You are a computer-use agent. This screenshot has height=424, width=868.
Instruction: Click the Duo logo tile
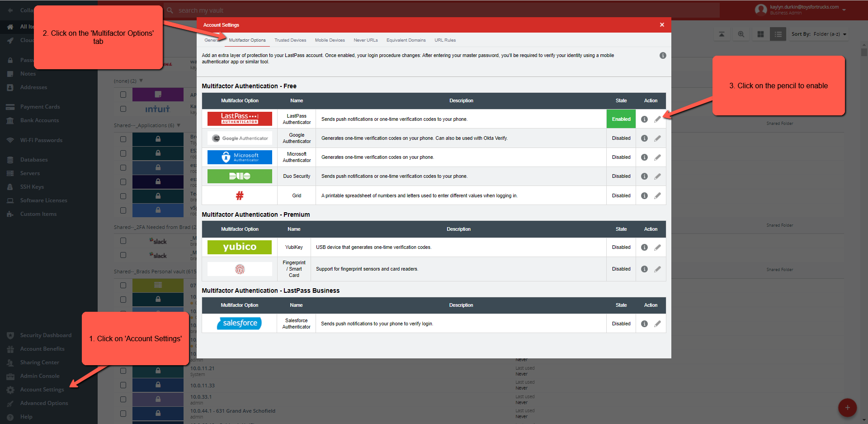click(x=240, y=176)
